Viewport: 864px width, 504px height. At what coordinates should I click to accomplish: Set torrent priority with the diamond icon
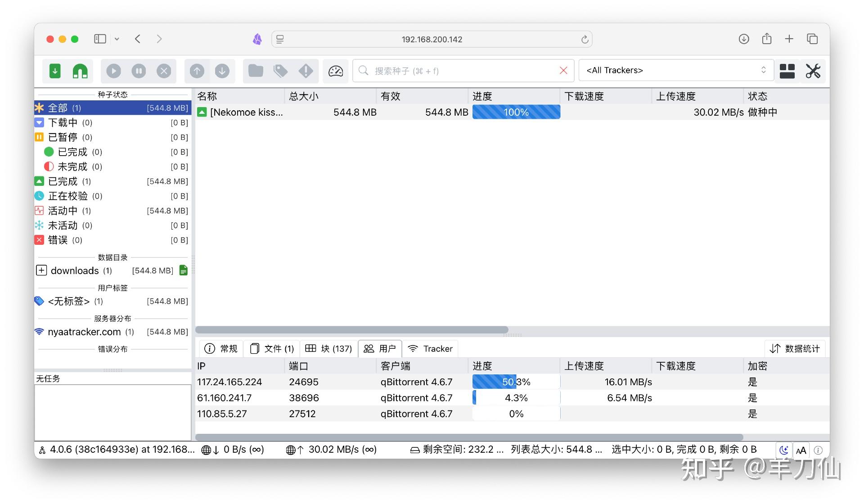click(x=306, y=71)
